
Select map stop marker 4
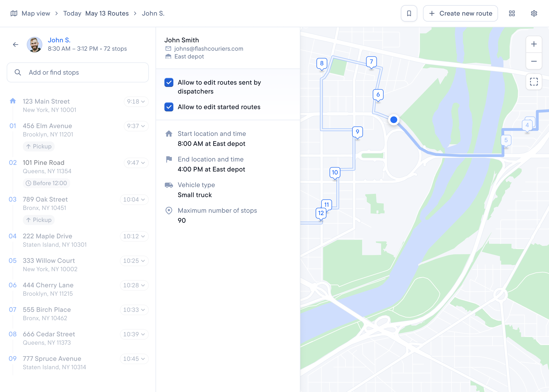click(x=527, y=125)
